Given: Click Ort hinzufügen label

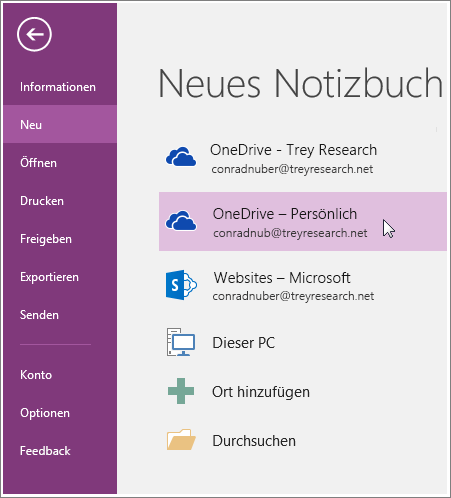Looking at the screenshot, I should pyautogui.click(x=261, y=392).
